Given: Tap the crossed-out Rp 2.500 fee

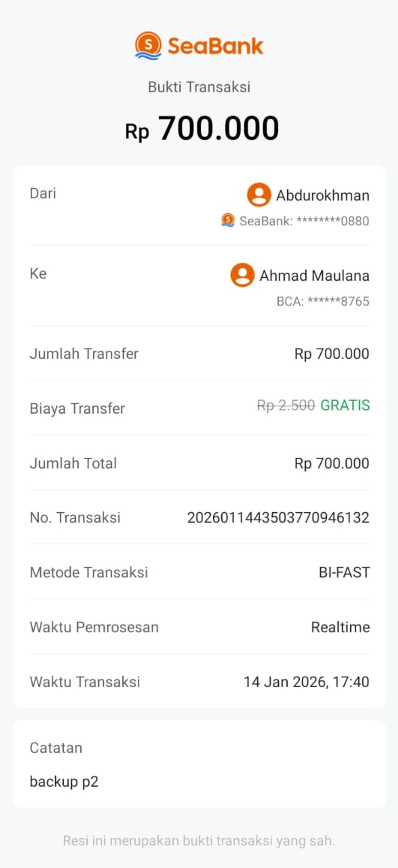Looking at the screenshot, I should (286, 406).
